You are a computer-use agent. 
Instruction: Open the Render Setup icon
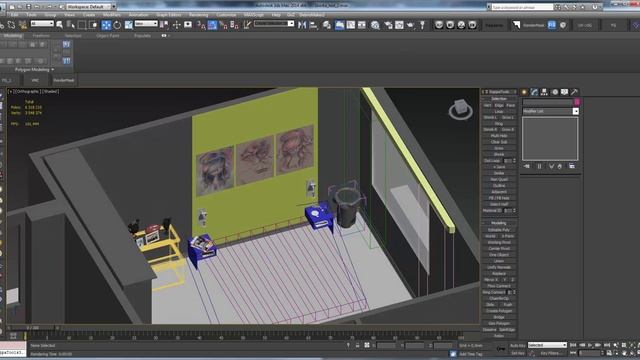pos(388,25)
